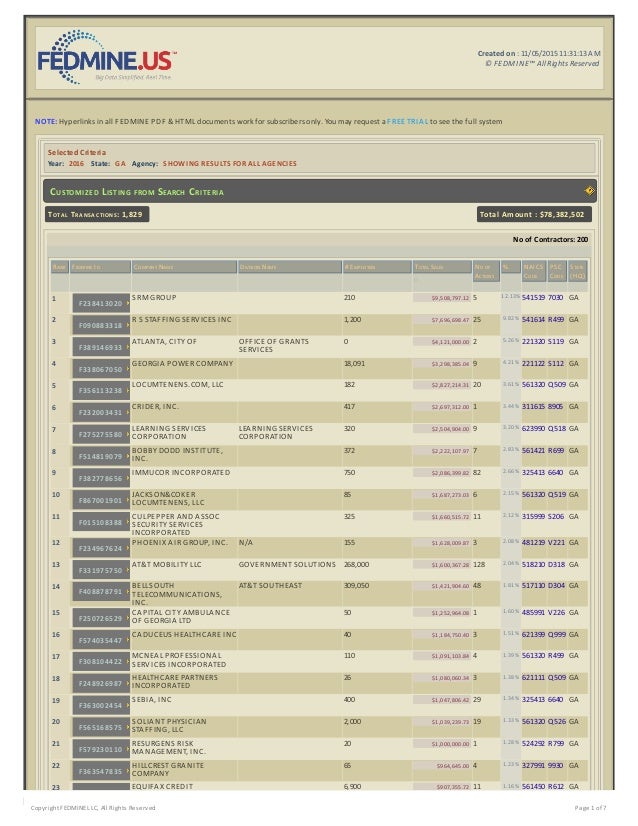Viewport: 638px width, 826px height.
Task: Select Fedmine ID F389146933 for Atlanta
Action: [x=101, y=347]
